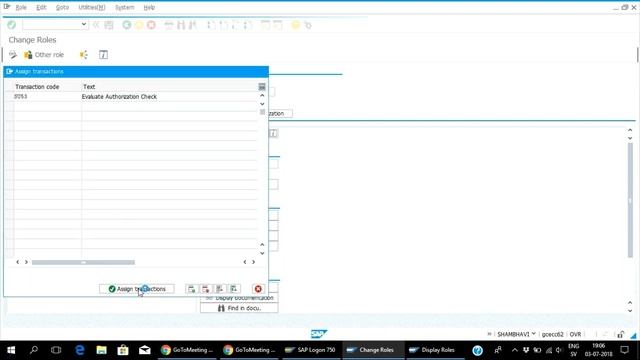Click the green Back arrow icon

pyautogui.click(x=127, y=25)
